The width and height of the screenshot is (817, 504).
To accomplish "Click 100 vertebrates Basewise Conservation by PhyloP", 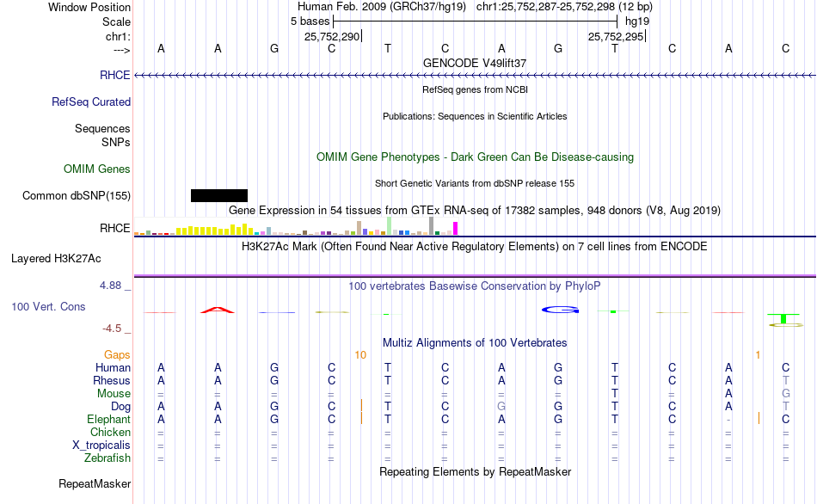I will click(x=475, y=286).
